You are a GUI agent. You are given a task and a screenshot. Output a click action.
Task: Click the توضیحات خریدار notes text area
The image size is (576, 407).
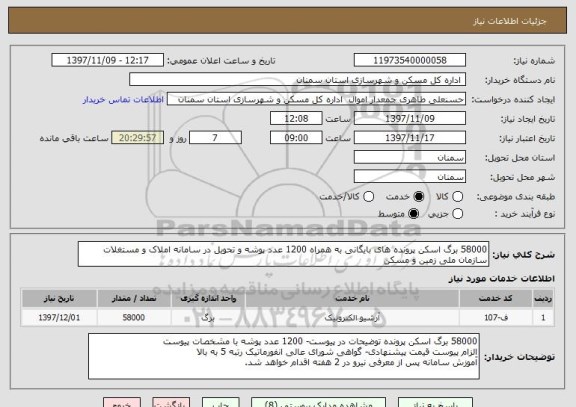(x=284, y=356)
